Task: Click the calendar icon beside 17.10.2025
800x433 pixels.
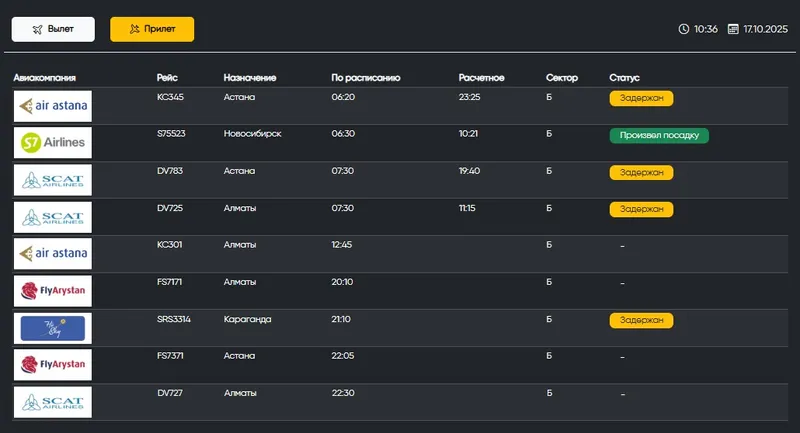Action: [733, 29]
